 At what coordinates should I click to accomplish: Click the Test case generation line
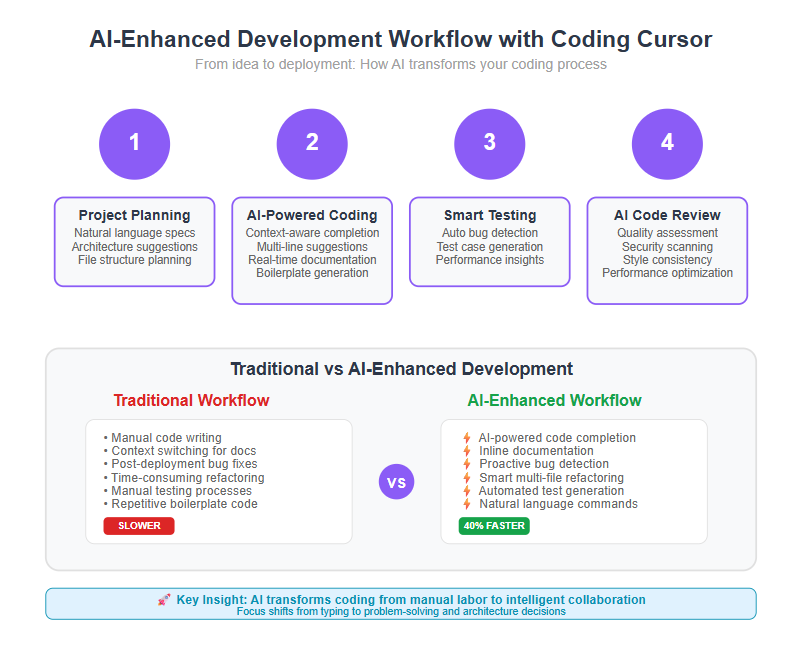(x=490, y=247)
